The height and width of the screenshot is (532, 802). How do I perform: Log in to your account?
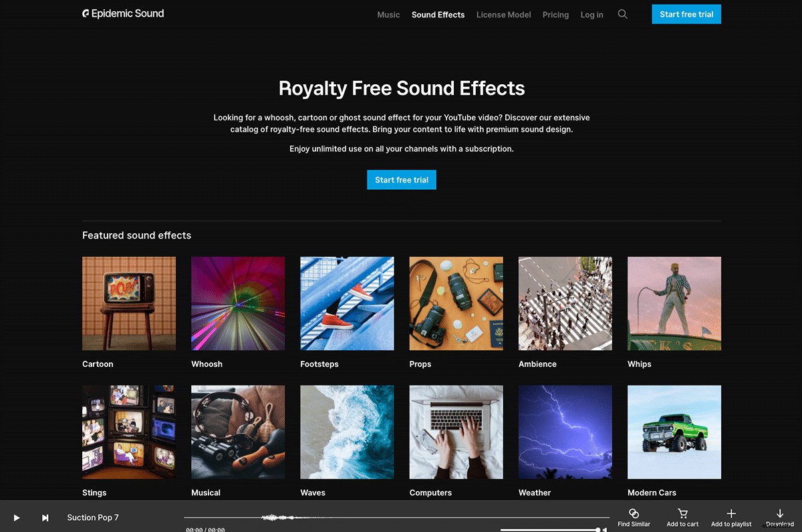(591, 14)
